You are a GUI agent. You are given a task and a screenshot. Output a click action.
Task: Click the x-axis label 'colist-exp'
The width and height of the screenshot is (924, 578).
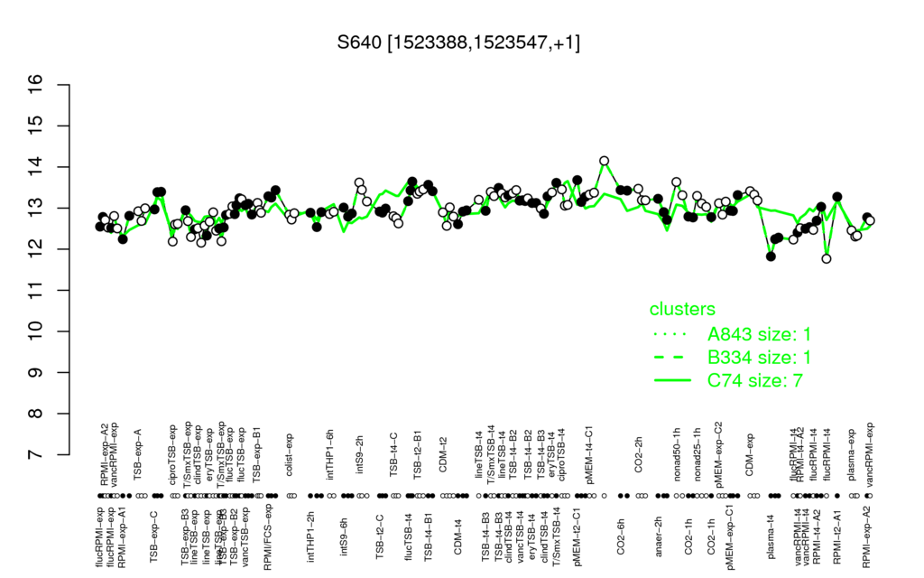(x=290, y=453)
